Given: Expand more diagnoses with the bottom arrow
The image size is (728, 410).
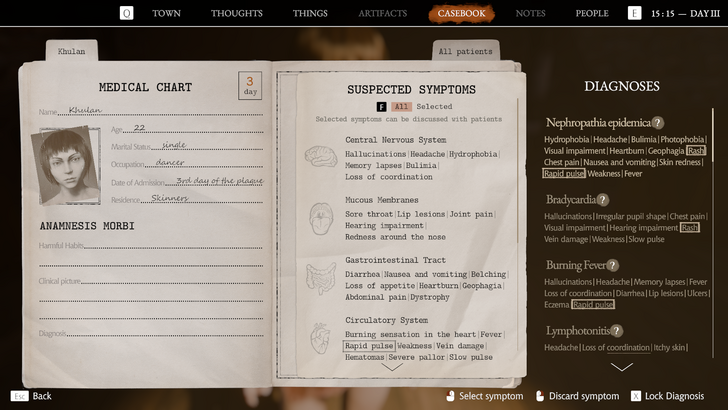Looking at the screenshot, I should point(621,367).
